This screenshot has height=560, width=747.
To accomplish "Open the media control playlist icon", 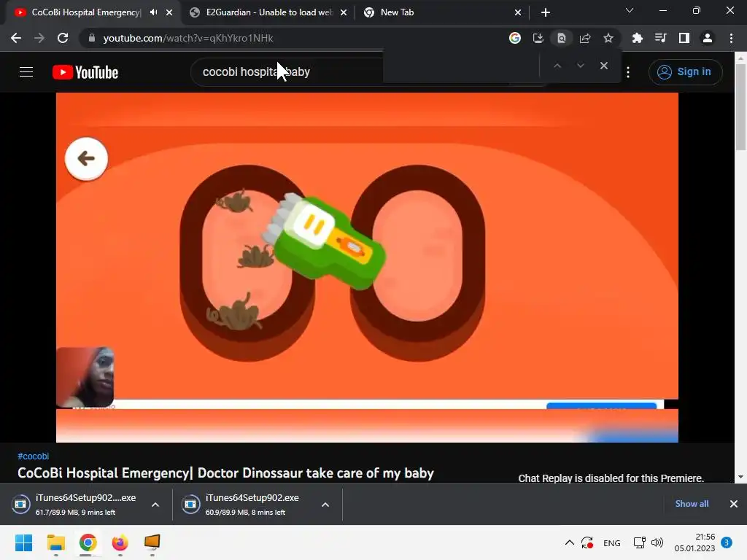I will tap(660, 38).
